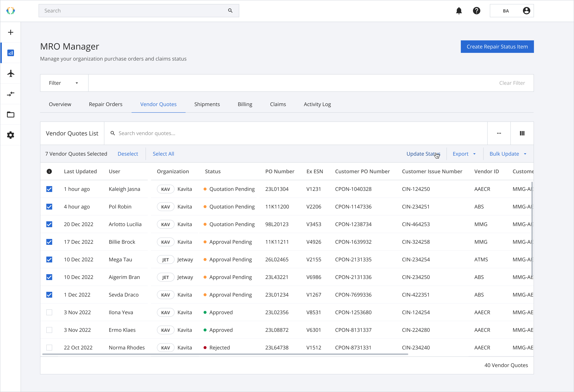The width and height of the screenshot is (574, 392).
Task: Switch to the Repair Orders tab
Action: click(x=105, y=104)
